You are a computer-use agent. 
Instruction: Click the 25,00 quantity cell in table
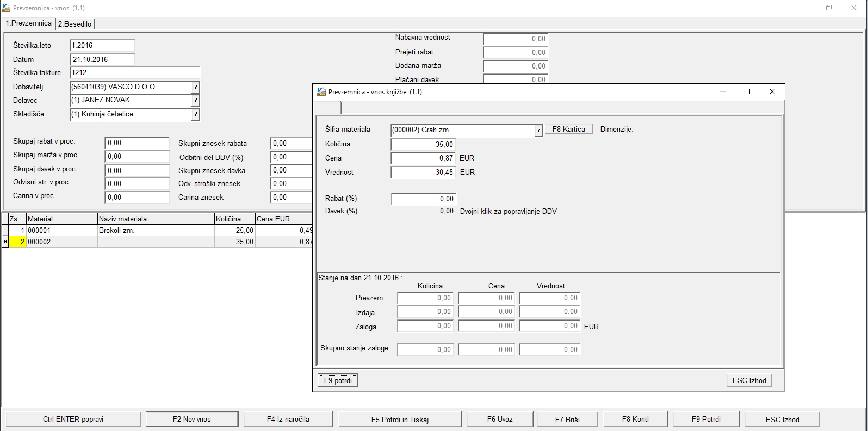(x=234, y=230)
